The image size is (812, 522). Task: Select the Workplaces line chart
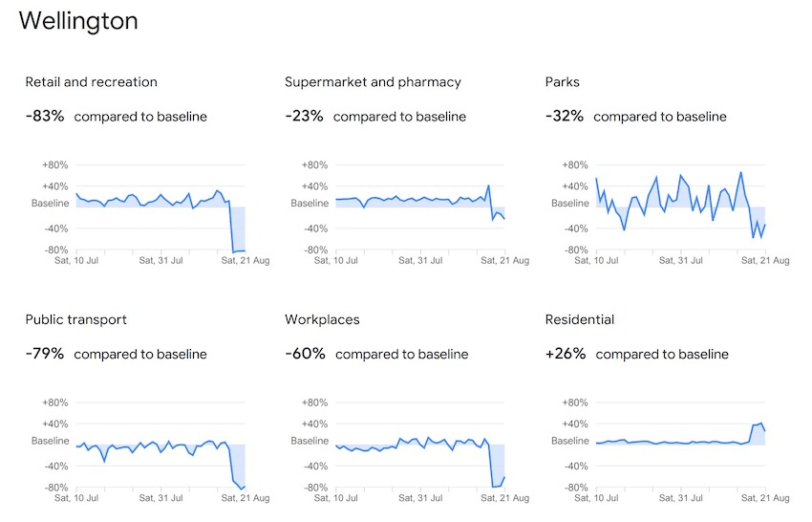[x=420, y=444]
